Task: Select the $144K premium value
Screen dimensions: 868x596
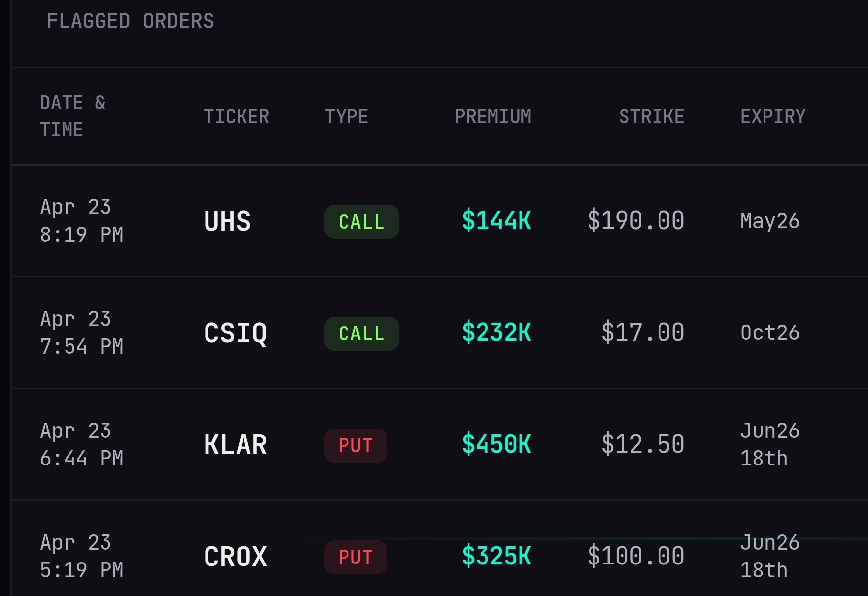Action: pos(497,221)
